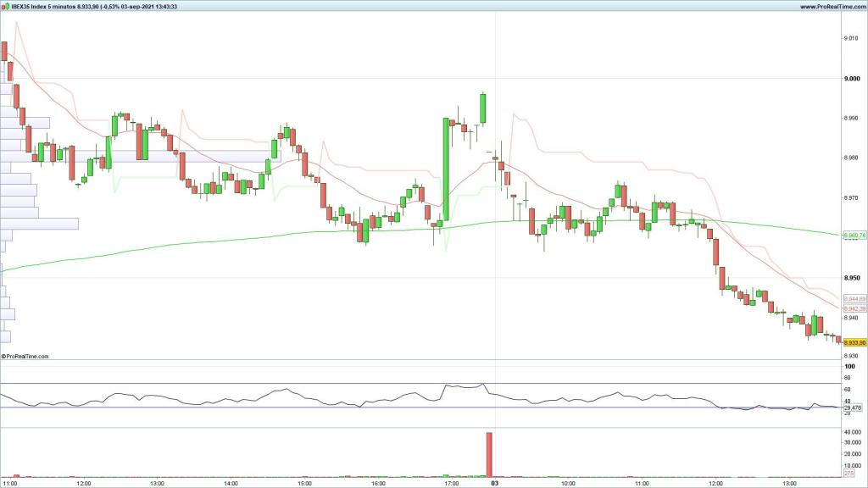The image size is (868, 488).
Task: Select the 03 date marker on time axis
Action: point(494,484)
